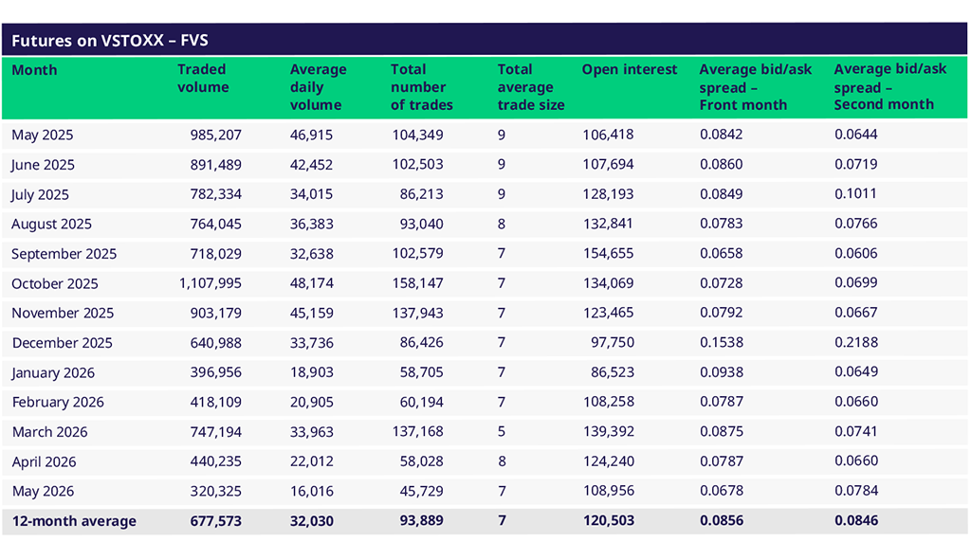Viewport: 971px width, 560px height.
Task: Select traded volume value 985,207
Action: click(215, 135)
